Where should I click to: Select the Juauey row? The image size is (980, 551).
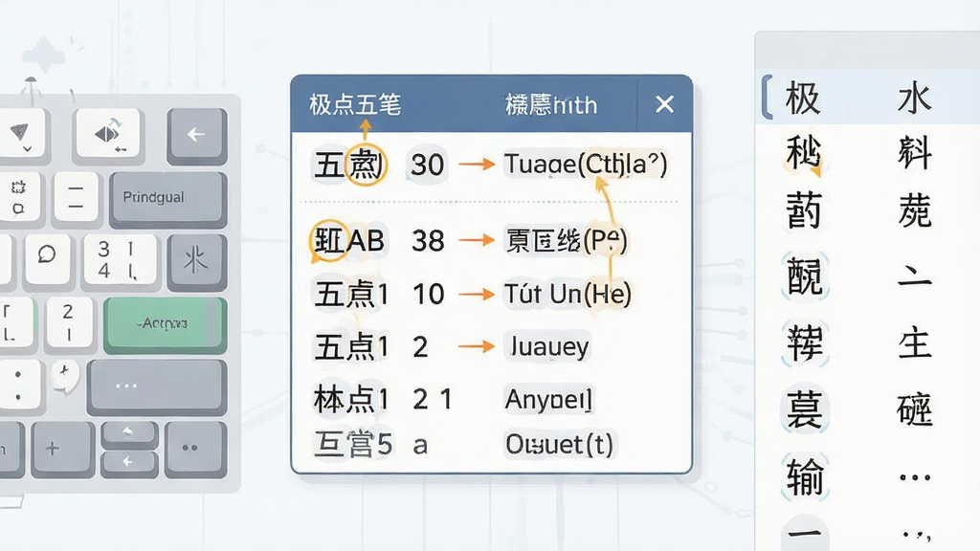click(x=491, y=346)
